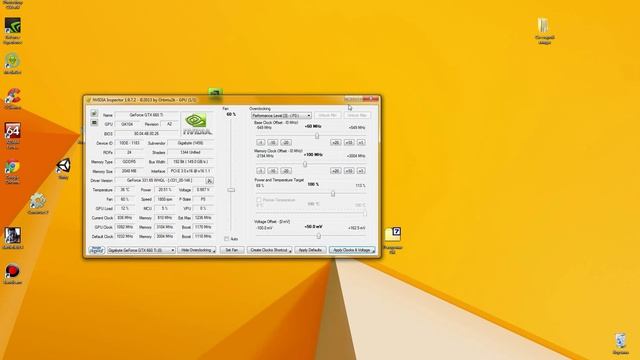Screen dimensions: 640x360
Task: Decrease Memory Clock Offset by 20
Action: point(286,171)
